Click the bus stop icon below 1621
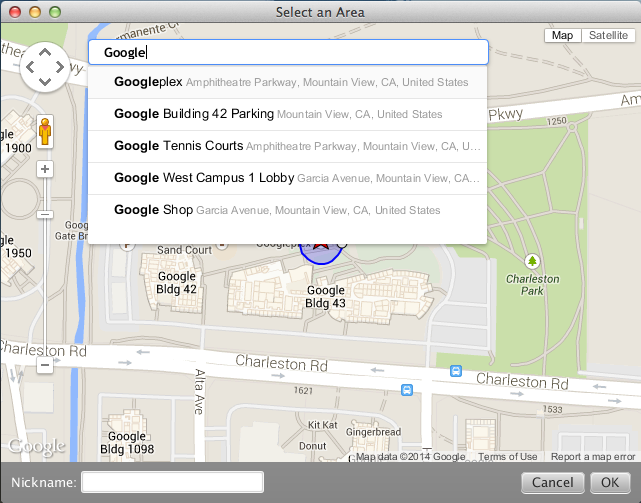 pyautogui.click(x=407, y=390)
